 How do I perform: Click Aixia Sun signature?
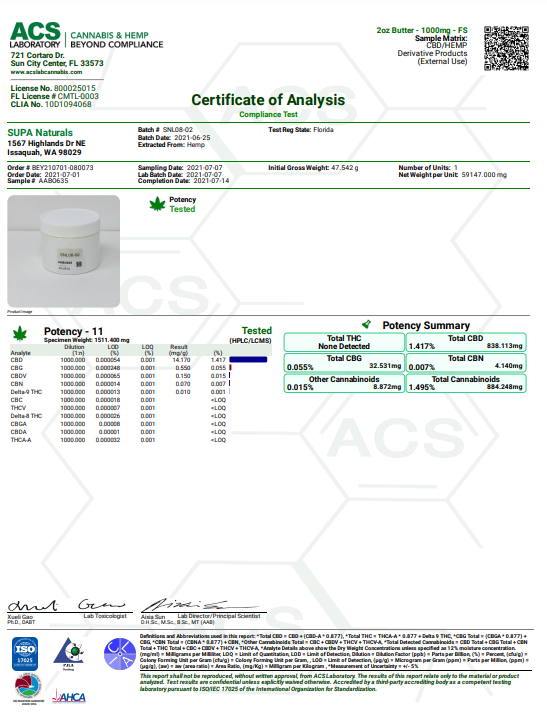(x=200, y=605)
